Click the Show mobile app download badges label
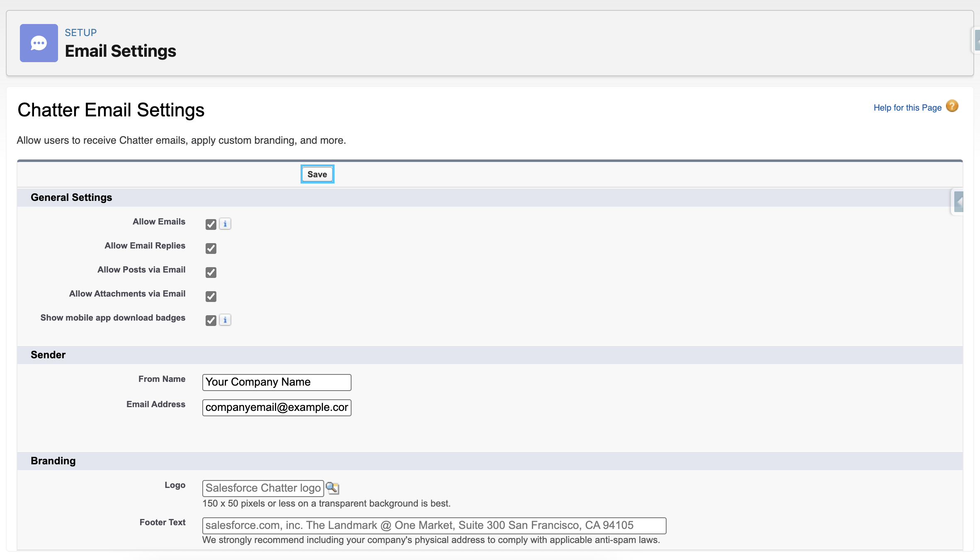 113,318
